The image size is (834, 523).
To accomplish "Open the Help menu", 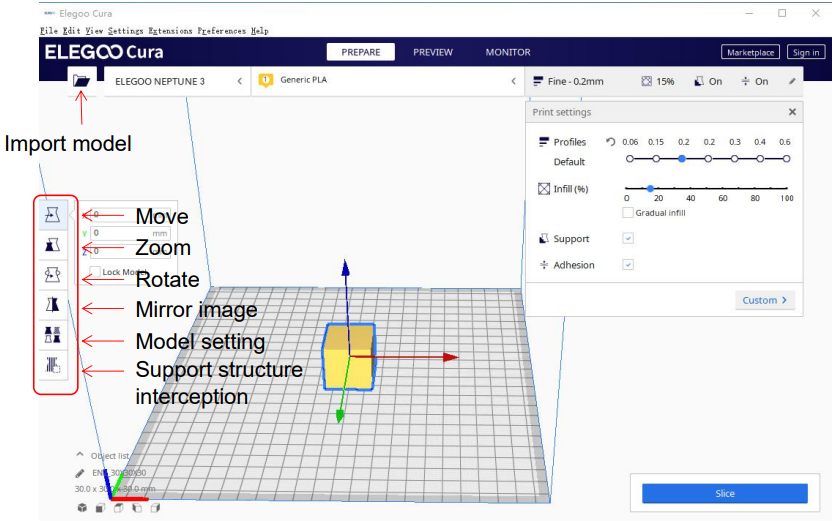I will tap(260, 31).
